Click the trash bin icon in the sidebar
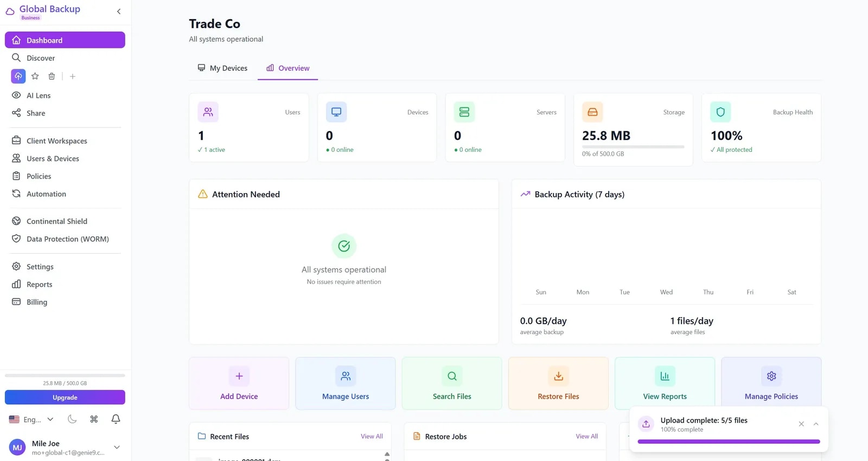This screenshot has height=461, width=868. click(52, 76)
